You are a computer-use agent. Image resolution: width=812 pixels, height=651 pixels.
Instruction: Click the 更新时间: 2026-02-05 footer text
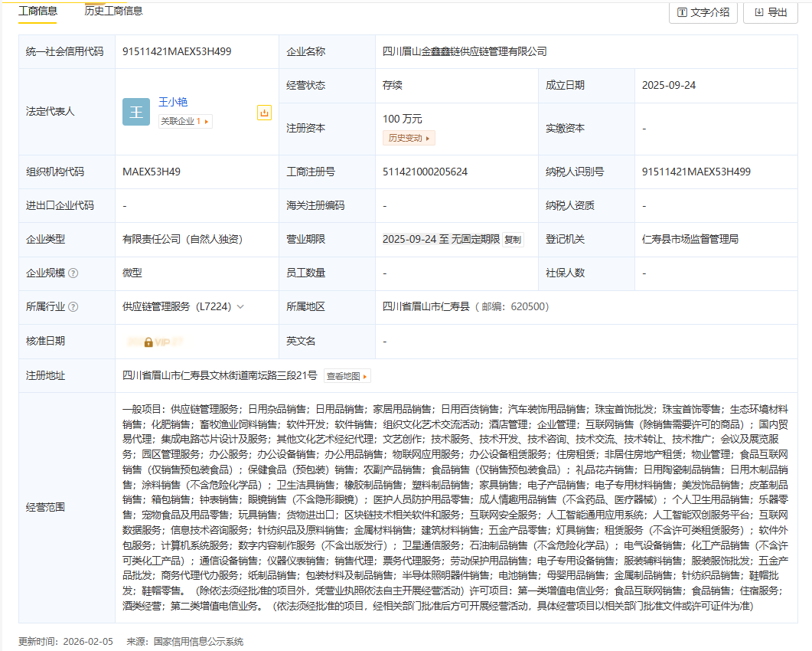click(66, 642)
